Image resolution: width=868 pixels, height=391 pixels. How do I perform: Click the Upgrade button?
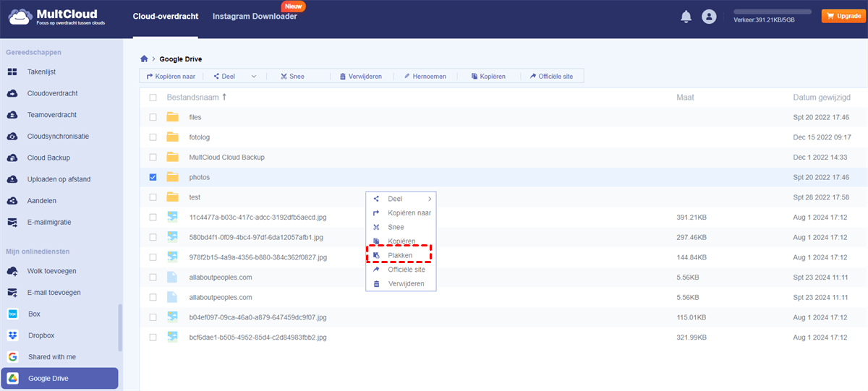pyautogui.click(x=843, y=16)
